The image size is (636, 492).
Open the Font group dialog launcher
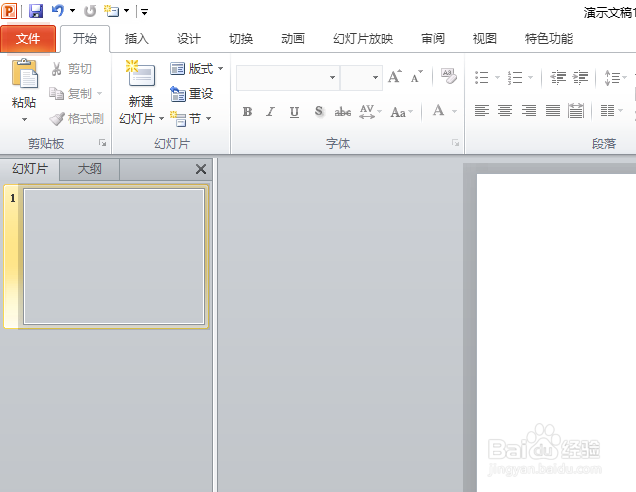point(456,143)
